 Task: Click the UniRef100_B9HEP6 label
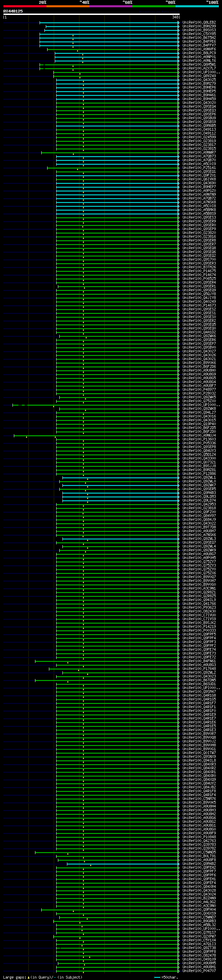point(199,88)
